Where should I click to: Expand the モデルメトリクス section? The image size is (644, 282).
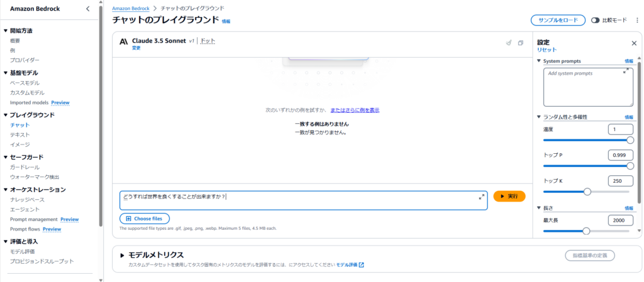click(x=123, y=255)
